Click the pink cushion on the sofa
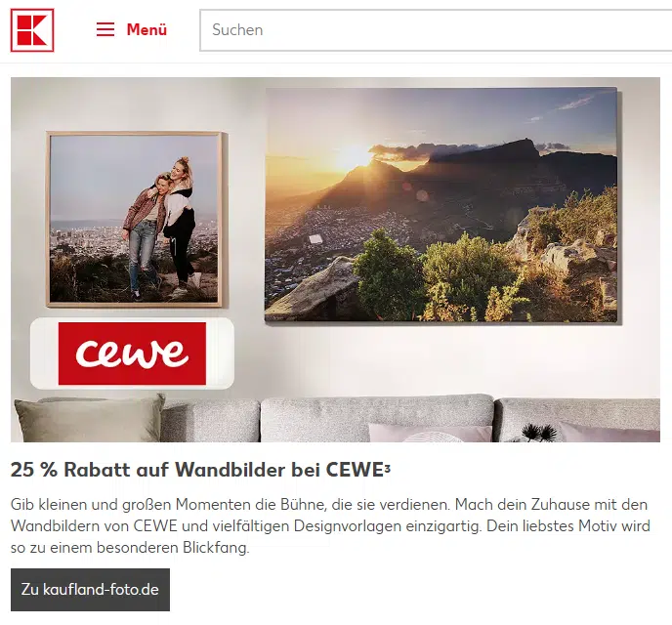The width and height of the screenshot is (672, 625). (x=429, y=433)
